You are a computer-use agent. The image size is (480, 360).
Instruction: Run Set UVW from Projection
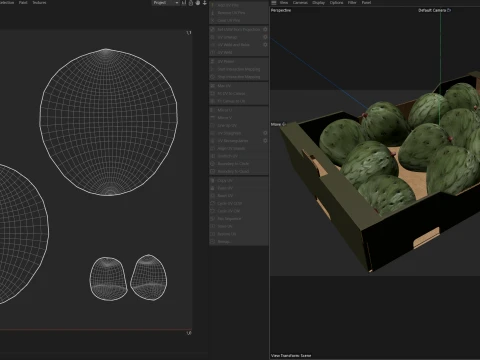click(x=236, y=29)
